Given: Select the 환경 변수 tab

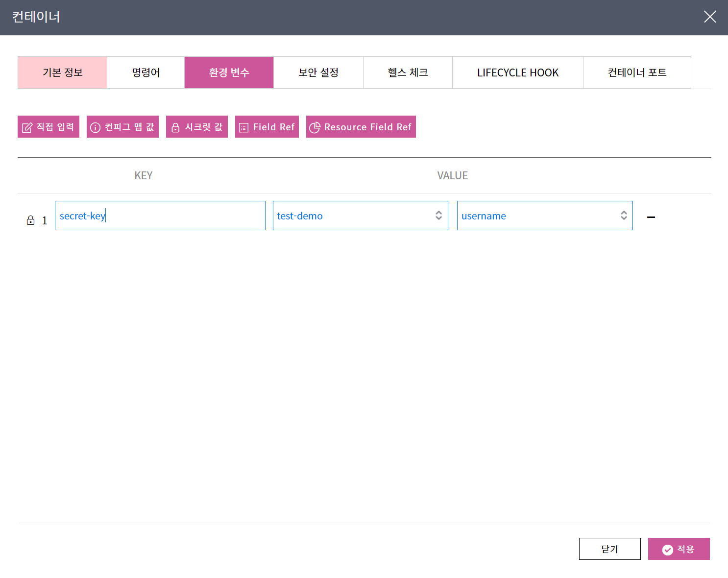Looking at the screenshot, I should click(x=229, y=72).
